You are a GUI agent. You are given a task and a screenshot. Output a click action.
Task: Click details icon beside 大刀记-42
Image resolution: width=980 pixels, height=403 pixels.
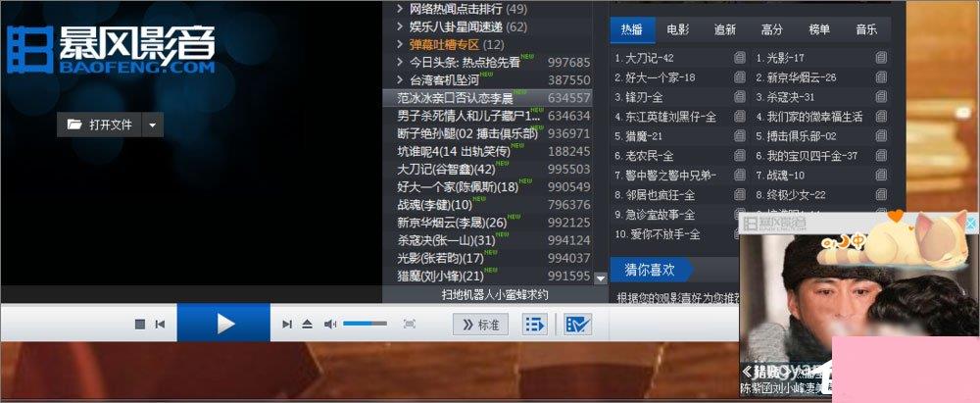click(x=740, y=58)
